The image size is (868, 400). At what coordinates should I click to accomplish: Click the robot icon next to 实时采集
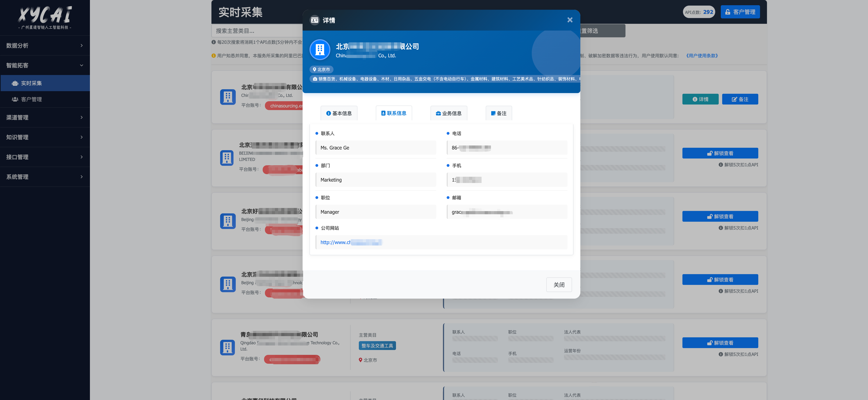click(x=15, y=83)
